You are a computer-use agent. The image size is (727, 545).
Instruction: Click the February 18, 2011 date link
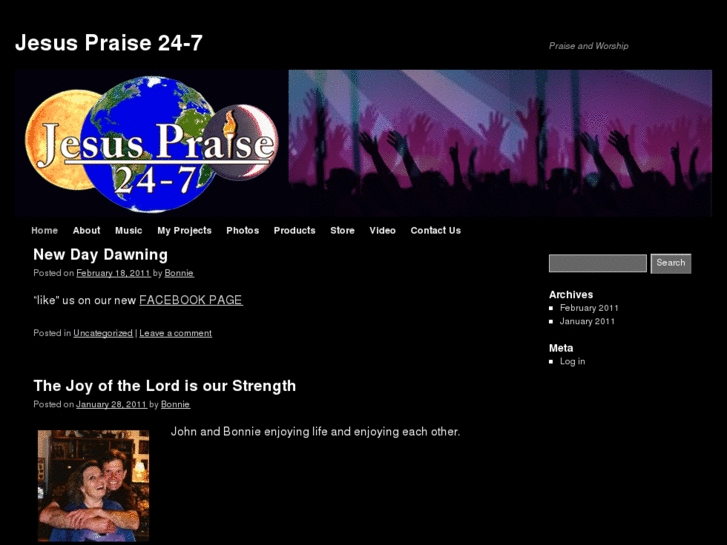coord(113,273)
